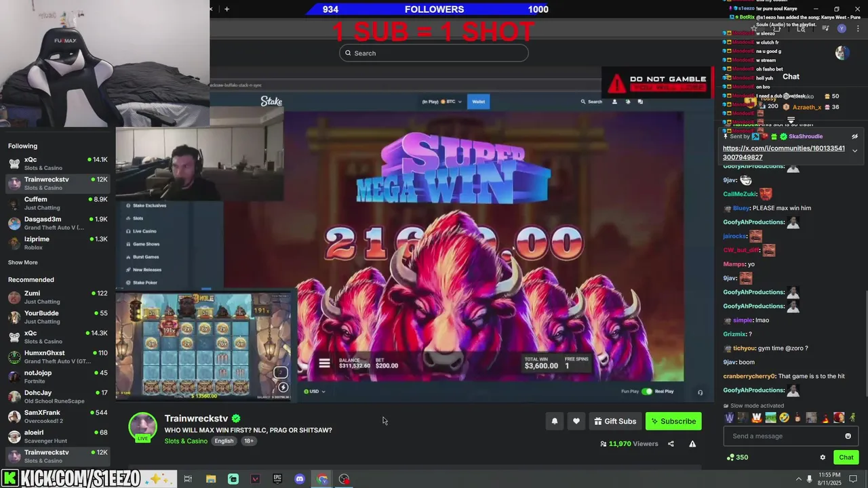
Task: Open Epic Games Launcher from taskbar
Action: pyautogui.click(x=277, y=479)
